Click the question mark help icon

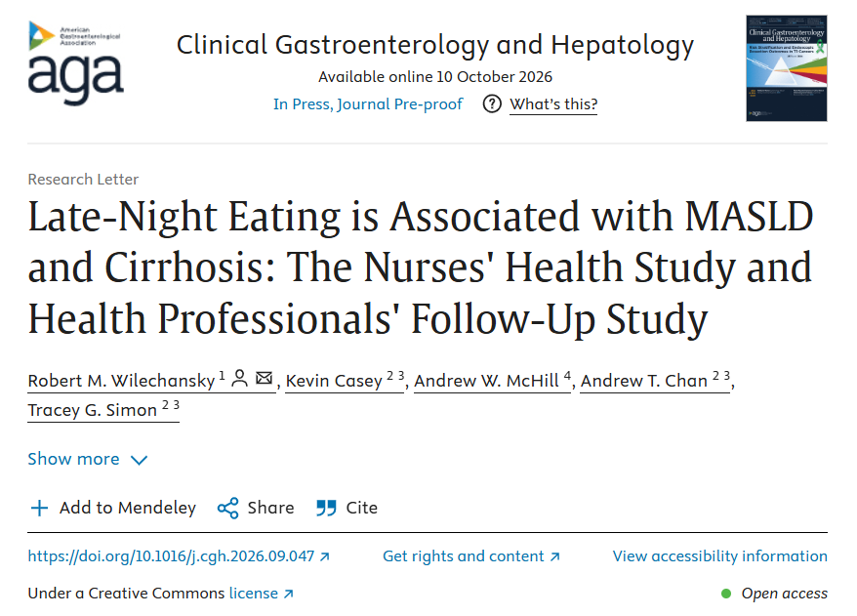point(492,103)
